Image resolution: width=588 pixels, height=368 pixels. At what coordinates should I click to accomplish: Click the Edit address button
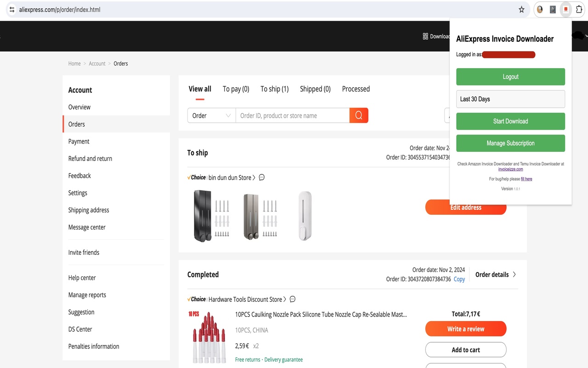466,207
